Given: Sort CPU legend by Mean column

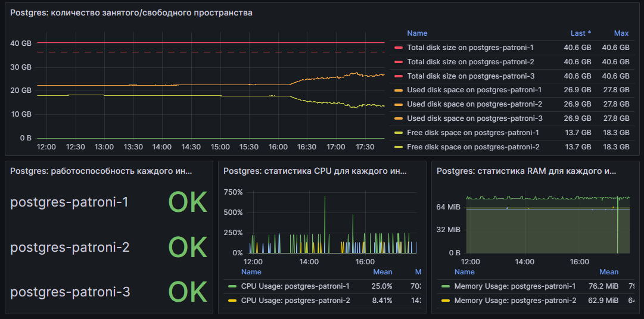Looking at the screenshot, I should click(382, 272).
